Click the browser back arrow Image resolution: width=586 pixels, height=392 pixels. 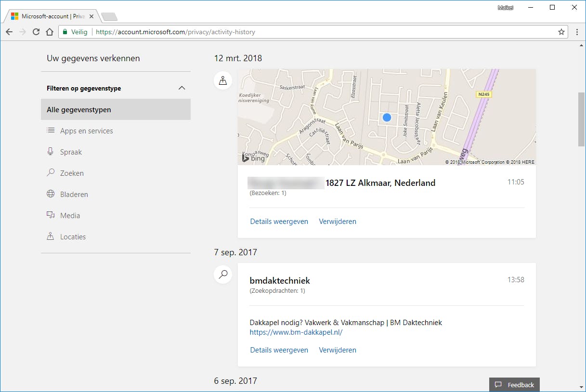pos(9,32)
